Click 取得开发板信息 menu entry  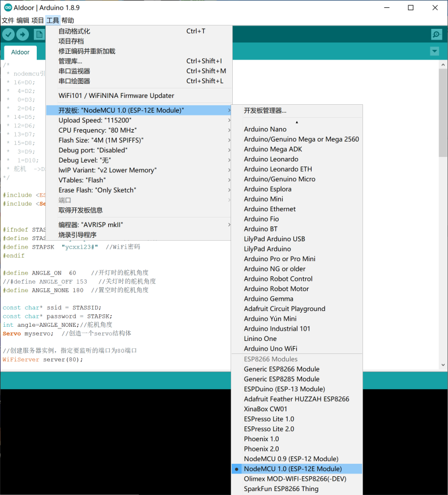point(139,210)
